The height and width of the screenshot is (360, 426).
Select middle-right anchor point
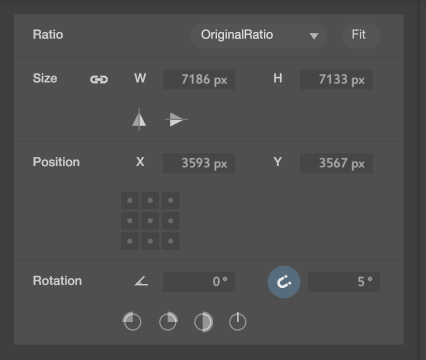coord(171,221)
